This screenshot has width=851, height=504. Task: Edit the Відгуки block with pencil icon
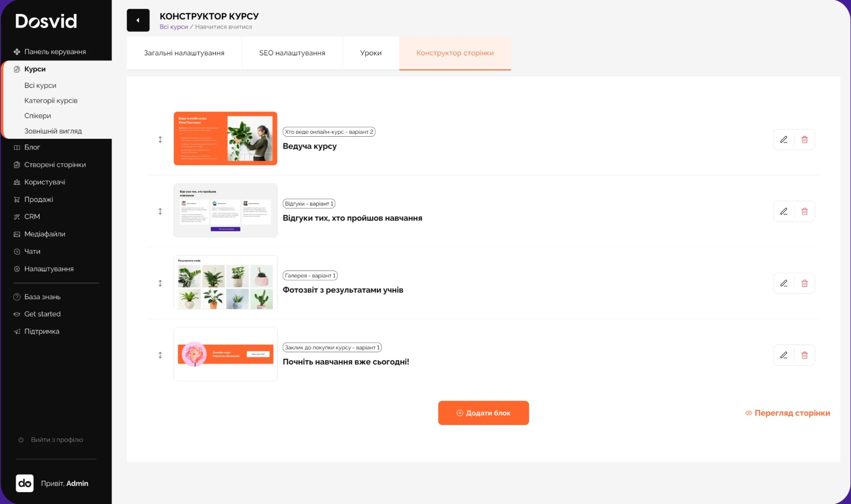(x=784, y=211)
